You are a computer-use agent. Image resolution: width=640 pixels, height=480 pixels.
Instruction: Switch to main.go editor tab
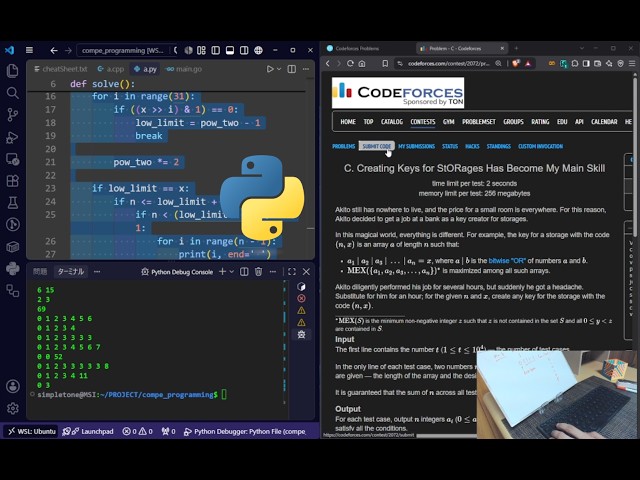pyautogui.click(x=184, y=69)
